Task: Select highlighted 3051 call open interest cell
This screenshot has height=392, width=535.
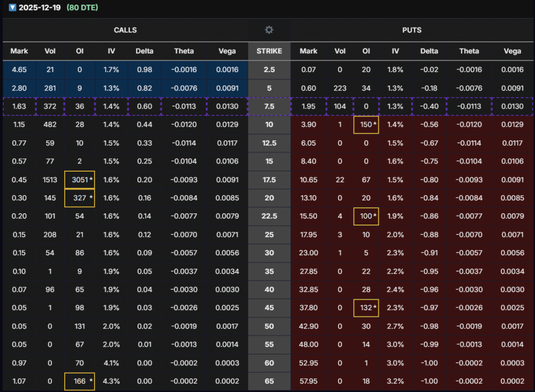Action: [80, 180]
